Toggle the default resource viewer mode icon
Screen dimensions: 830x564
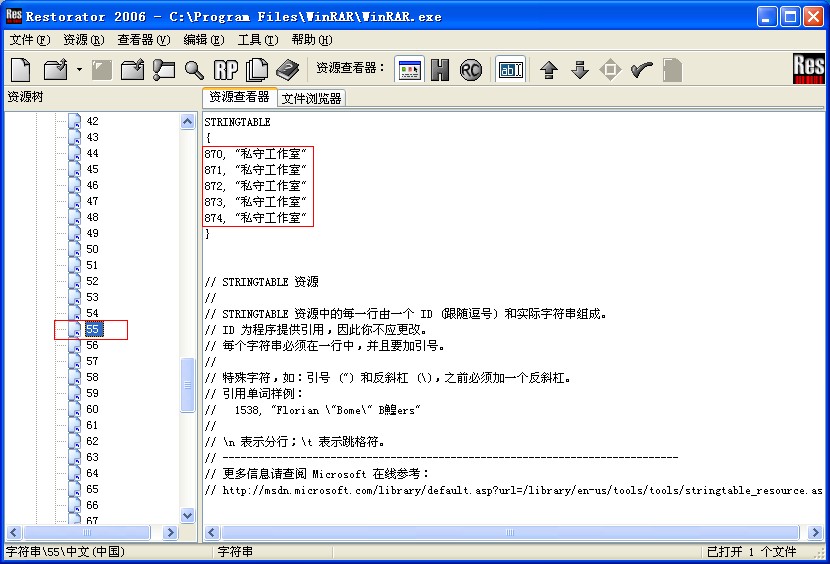tap(409, 70)
